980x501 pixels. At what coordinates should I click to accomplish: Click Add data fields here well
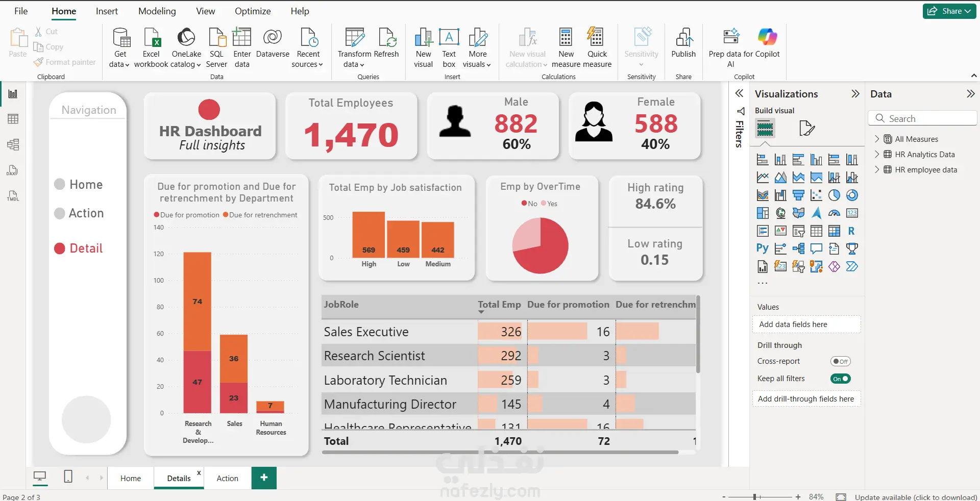(x=806, y=324)
